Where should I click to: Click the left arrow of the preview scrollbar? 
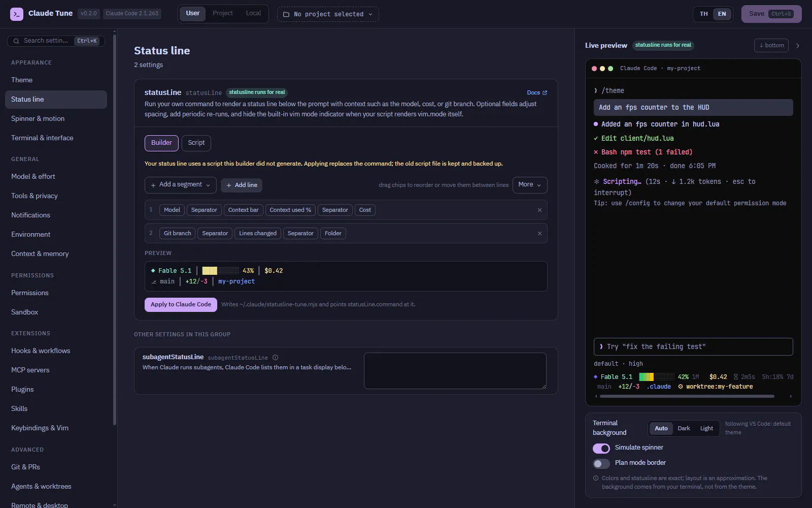tap(596, 396)
